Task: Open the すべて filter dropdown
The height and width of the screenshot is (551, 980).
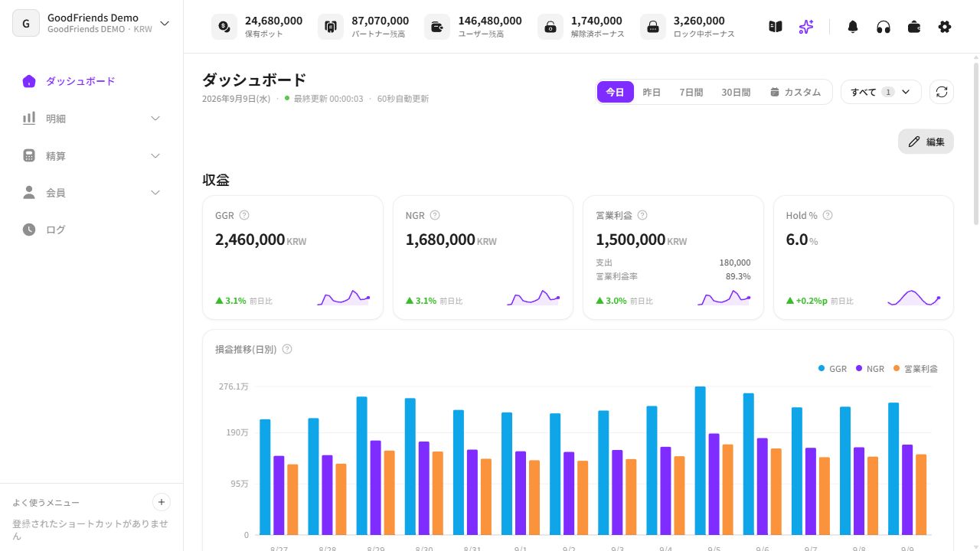Action: (x=881, y=92)
